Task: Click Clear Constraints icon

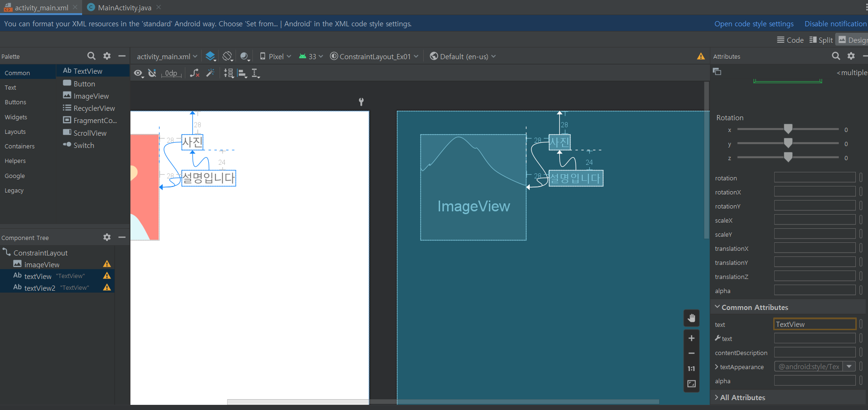Action: 195,73
